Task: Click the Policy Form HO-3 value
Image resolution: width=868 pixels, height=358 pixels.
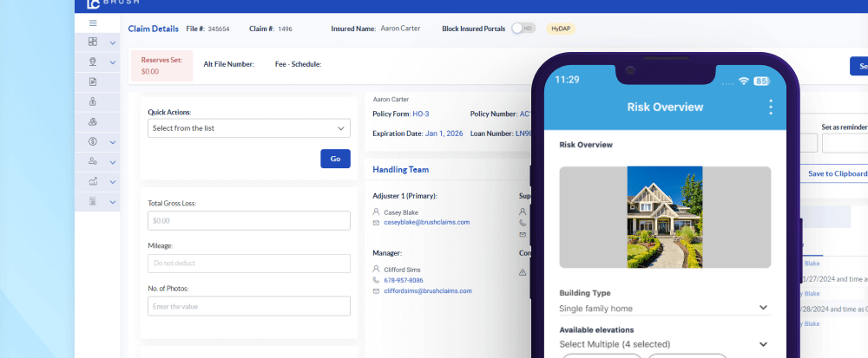Action: coord(421,114)
